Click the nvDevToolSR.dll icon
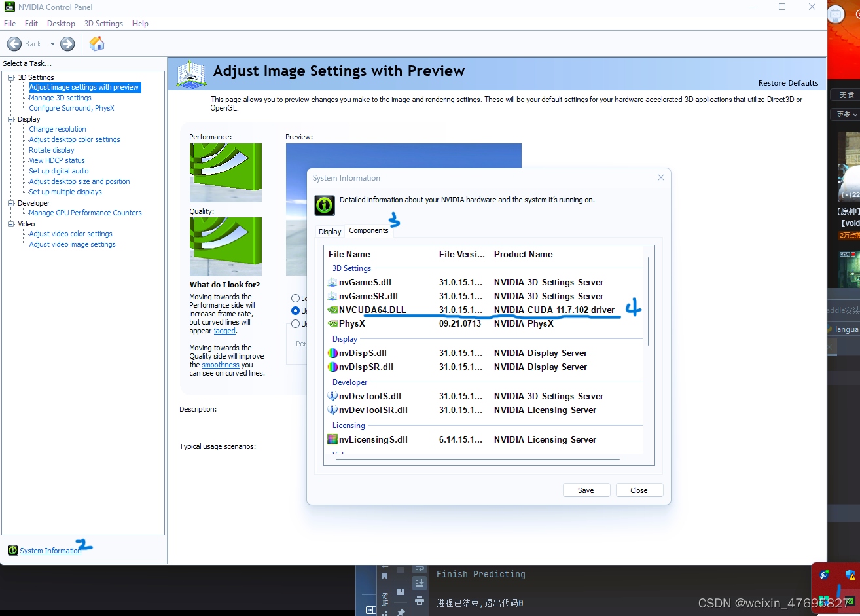Screen dimensions: 860x616 332,410
